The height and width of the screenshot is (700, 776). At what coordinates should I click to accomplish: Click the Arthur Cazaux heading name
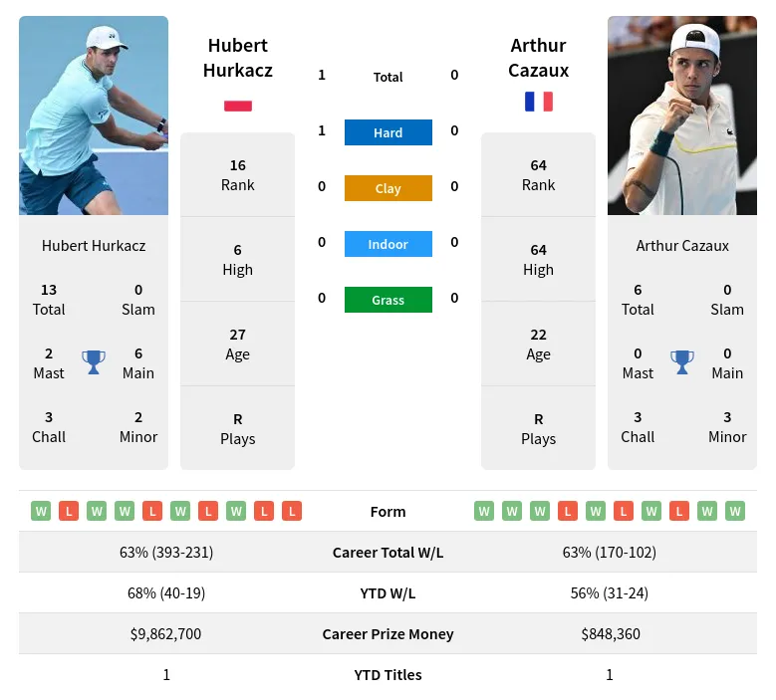tap(539, 58)
